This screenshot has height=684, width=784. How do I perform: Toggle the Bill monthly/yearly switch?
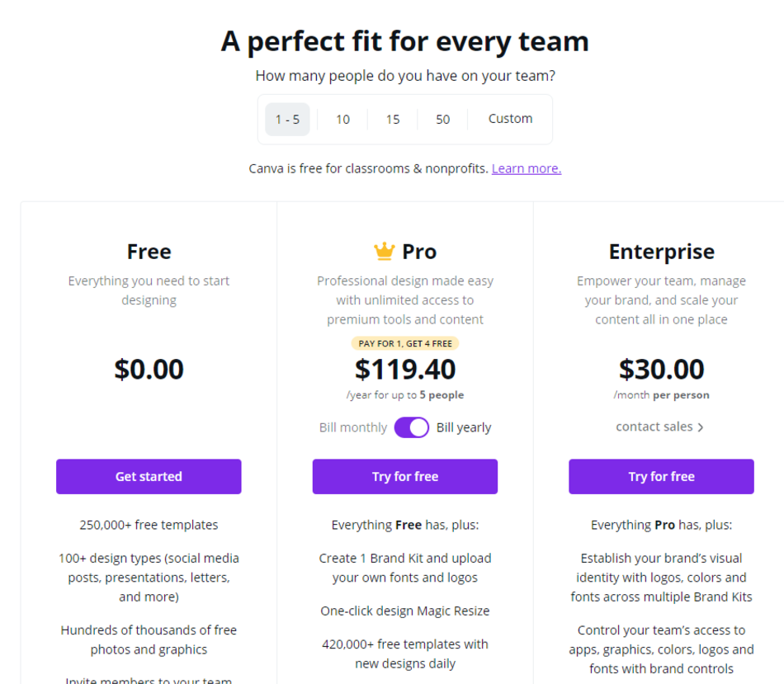(x=412, y=427)
